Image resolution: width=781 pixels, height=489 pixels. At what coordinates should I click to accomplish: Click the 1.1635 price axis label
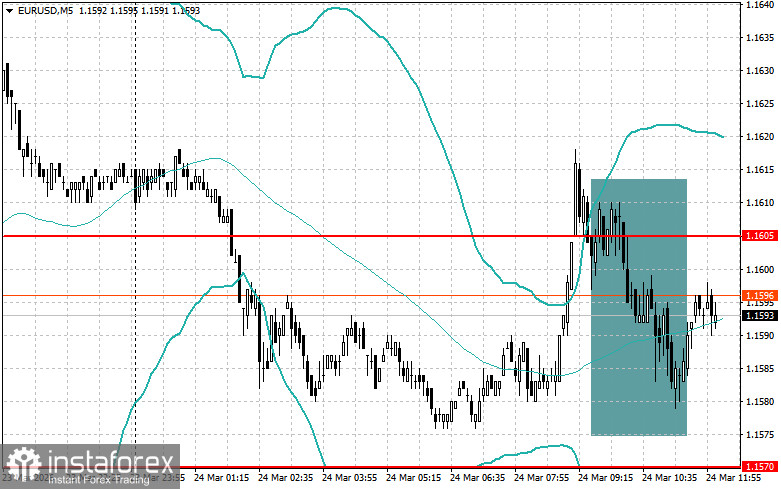760,38
